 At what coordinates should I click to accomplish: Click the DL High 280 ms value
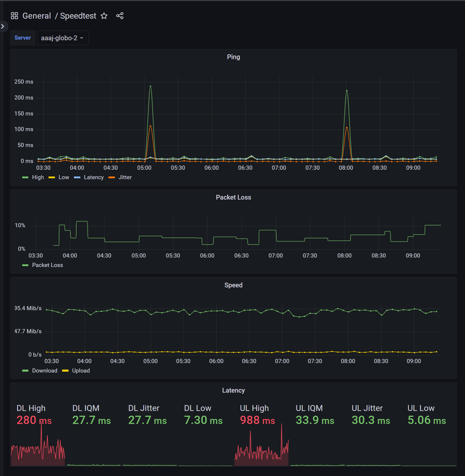(x=34, y=420)
